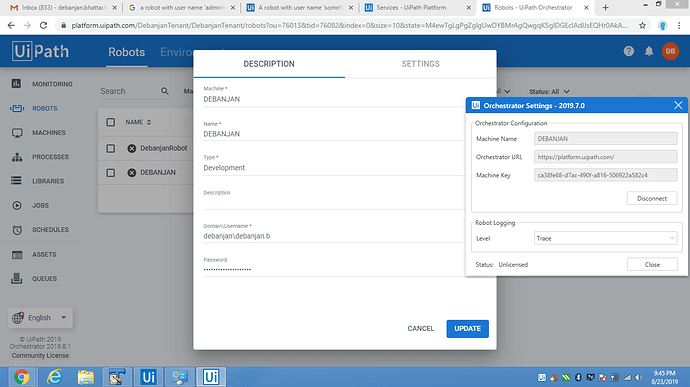Open the volume icon in system tray
This screenshot has width=690, height=387.
click(x=639, y=377)
